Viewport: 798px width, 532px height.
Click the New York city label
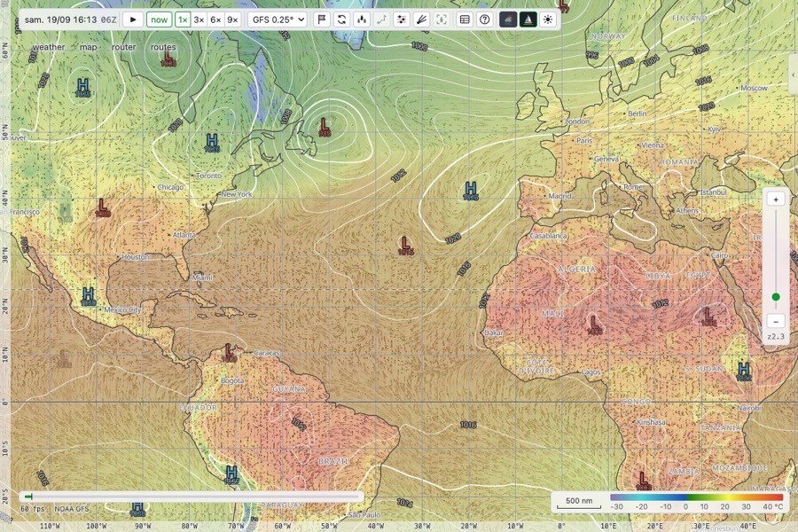tap(237, 194)
